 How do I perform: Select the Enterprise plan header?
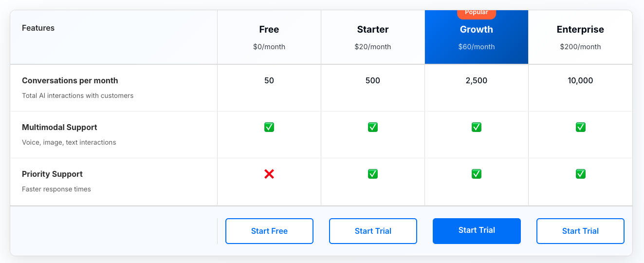point(580,30)
